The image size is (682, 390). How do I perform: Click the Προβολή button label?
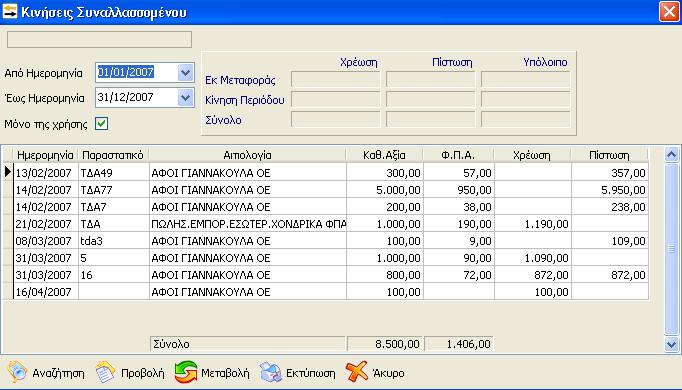[143, 373]
